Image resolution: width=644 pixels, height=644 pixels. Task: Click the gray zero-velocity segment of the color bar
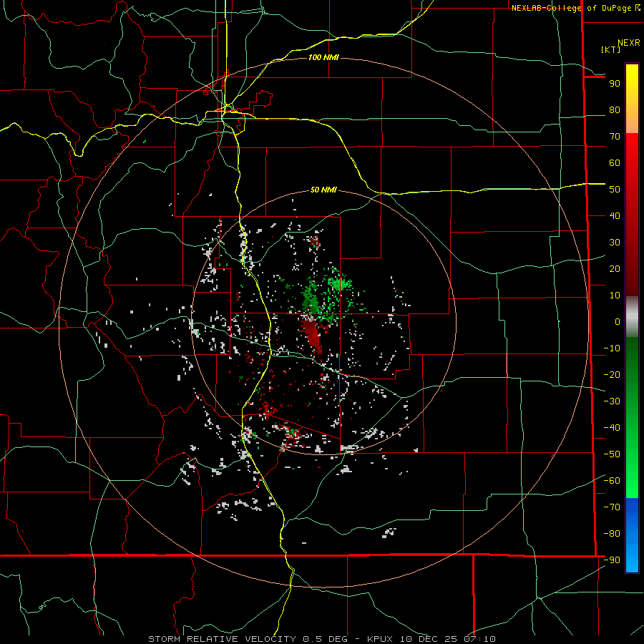click(632, 317)
